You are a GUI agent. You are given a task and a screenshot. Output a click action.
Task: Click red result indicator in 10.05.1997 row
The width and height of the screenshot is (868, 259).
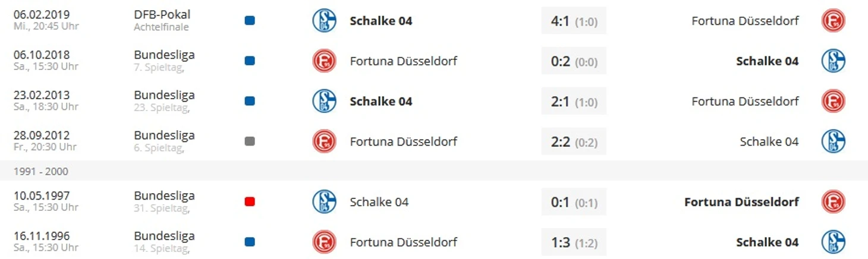pyautogui.click(x=250, y=202)
